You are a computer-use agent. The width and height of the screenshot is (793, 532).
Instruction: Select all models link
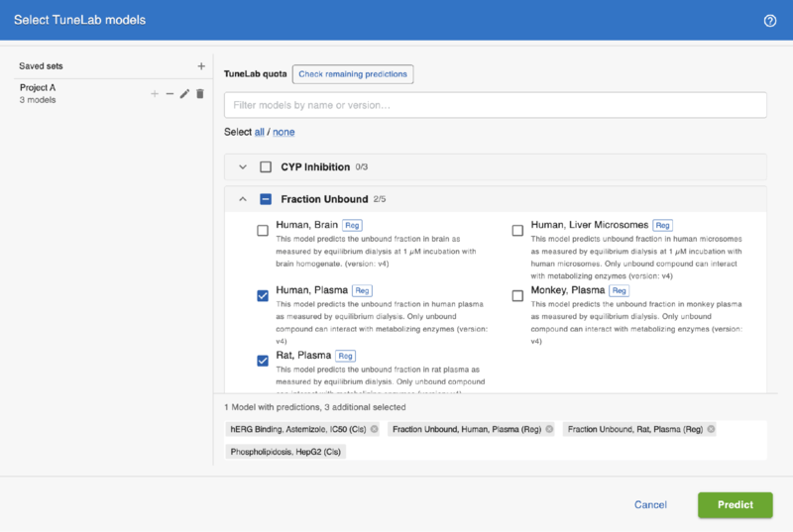(x=260, y=132)
